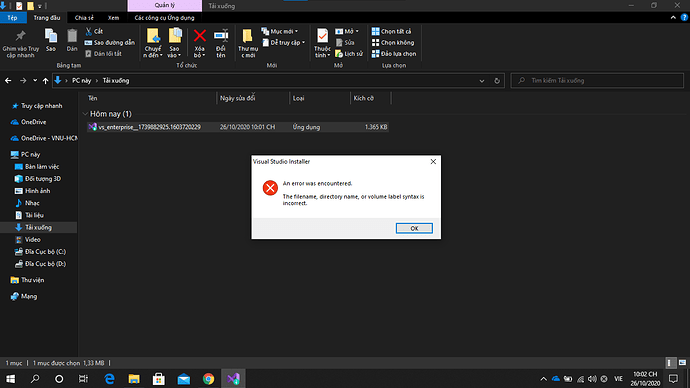Click OK in the error dialog
The height and width of the screenshot is (388, 690).
pos(414,228)
